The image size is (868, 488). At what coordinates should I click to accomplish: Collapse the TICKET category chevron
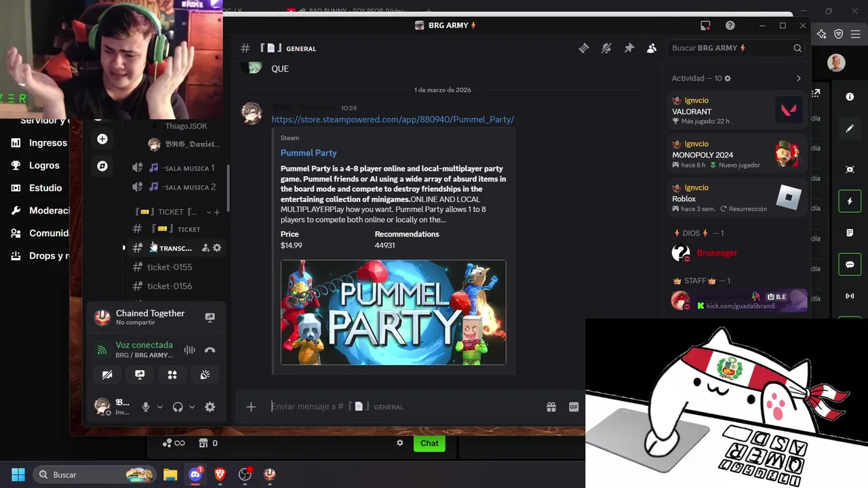click(x=209, y=212)
